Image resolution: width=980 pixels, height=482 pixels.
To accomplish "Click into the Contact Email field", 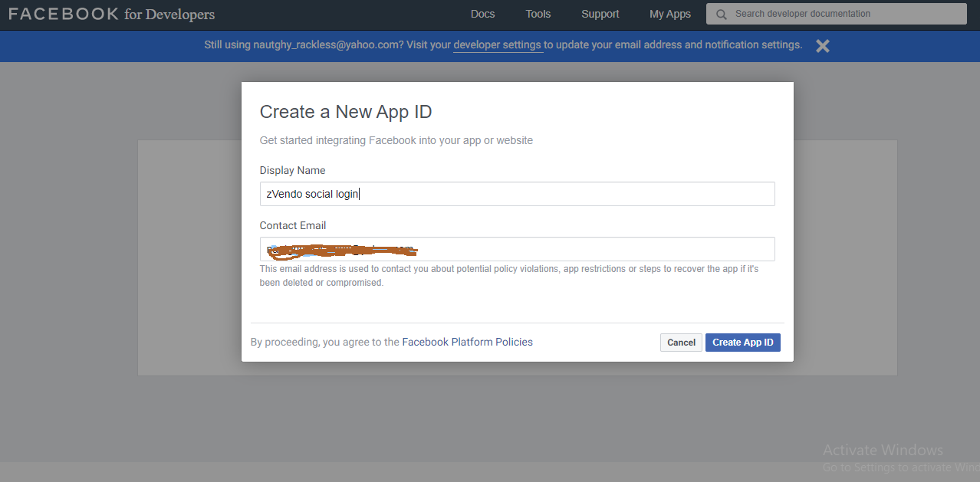I will pos(518,249).
